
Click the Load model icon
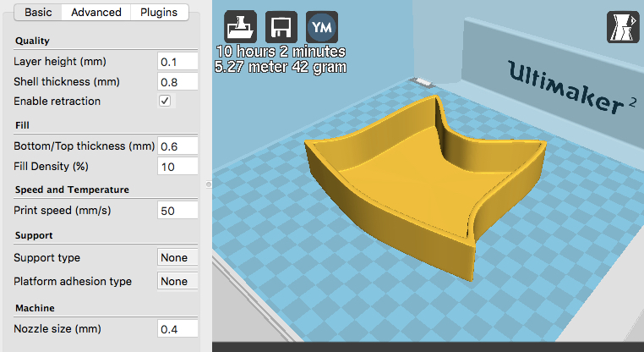coord(240,27)
